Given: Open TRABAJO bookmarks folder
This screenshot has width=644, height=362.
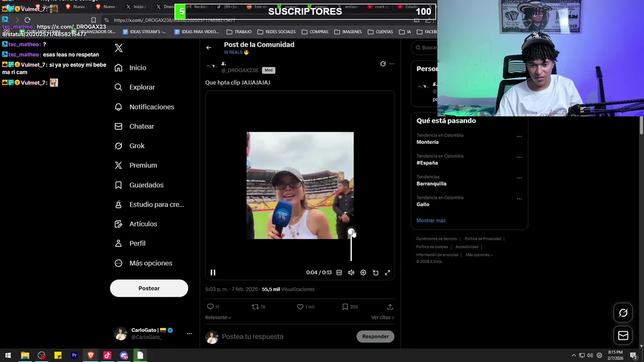Looking at the screenshot, I should 239,32.
